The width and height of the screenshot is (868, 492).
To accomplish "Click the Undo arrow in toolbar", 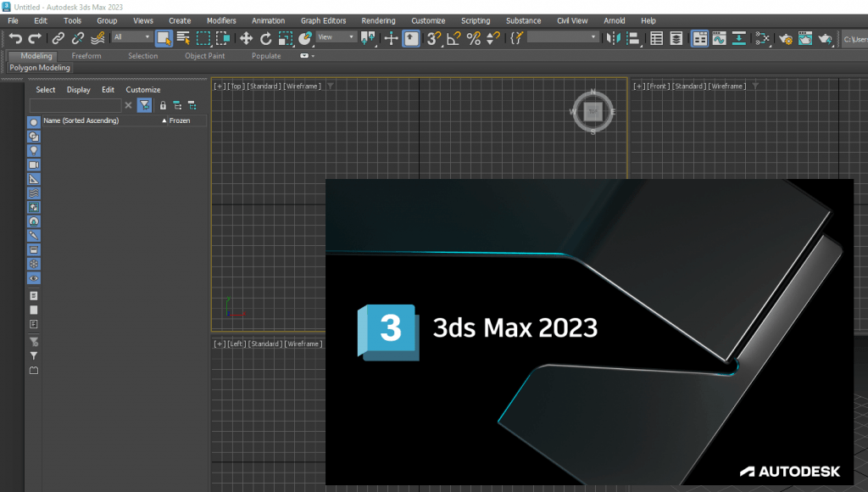I will pos(15,38).
